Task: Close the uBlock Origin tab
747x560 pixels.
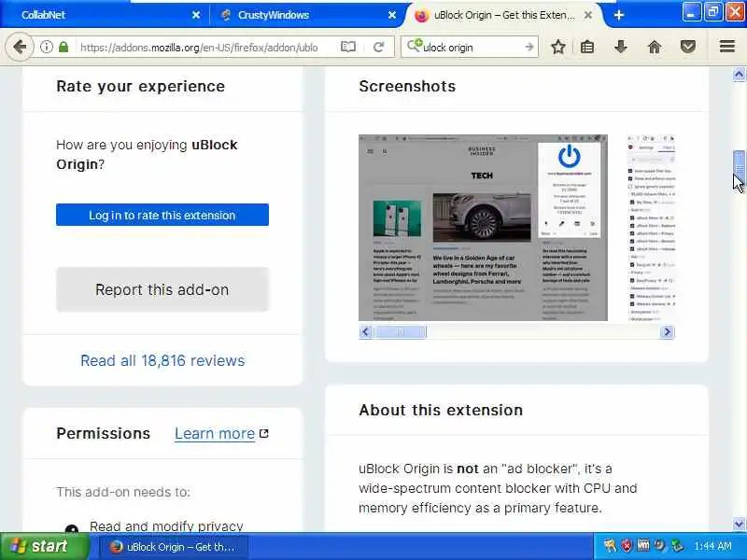Action: [588, 15]
